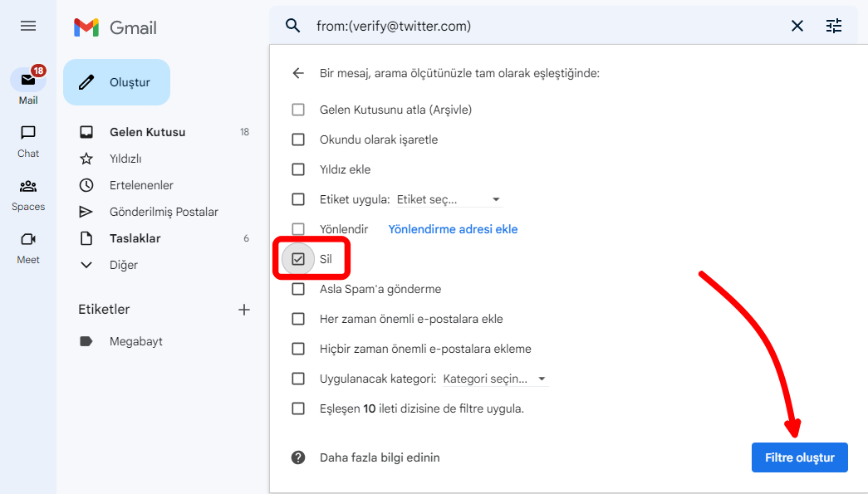Clear the search with X icon

797,26
